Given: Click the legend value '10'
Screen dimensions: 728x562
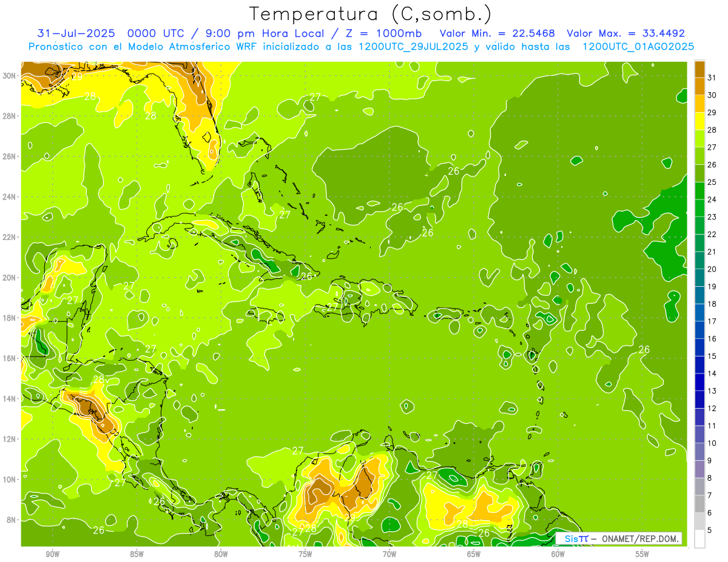Looking at the screenshot, I should click(712, 443).
